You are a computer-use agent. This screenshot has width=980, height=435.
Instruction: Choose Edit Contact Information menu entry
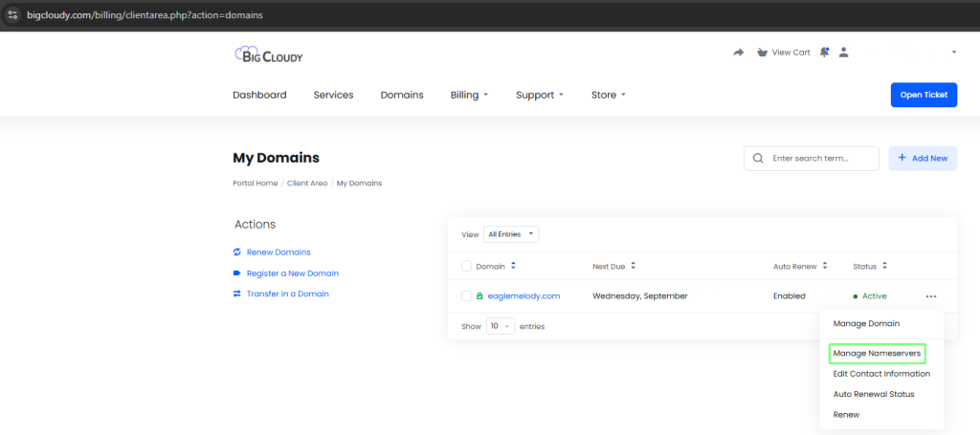pos(881,374)
